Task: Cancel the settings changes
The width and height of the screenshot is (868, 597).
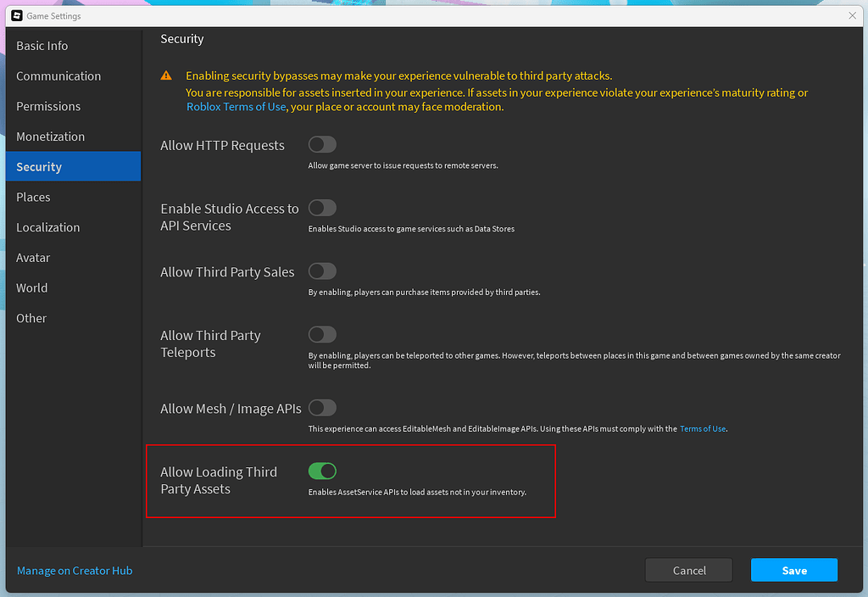Action: [x=688, y=570]
